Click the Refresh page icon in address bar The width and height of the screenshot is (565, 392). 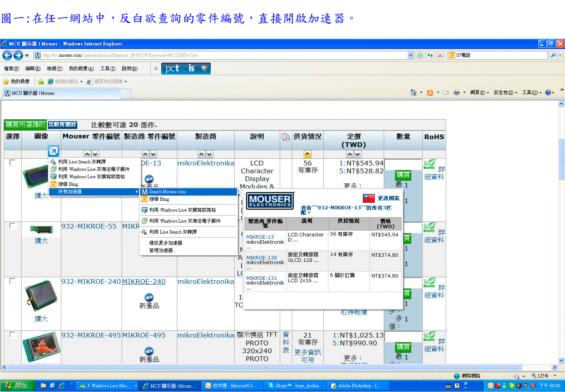point(430,55)
